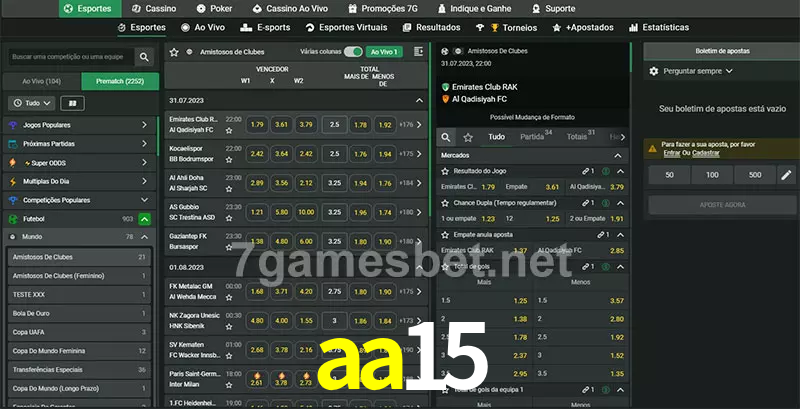This screenshot has width=800, height=409.
Task: Open the Poker top menu
Action: 214,9
